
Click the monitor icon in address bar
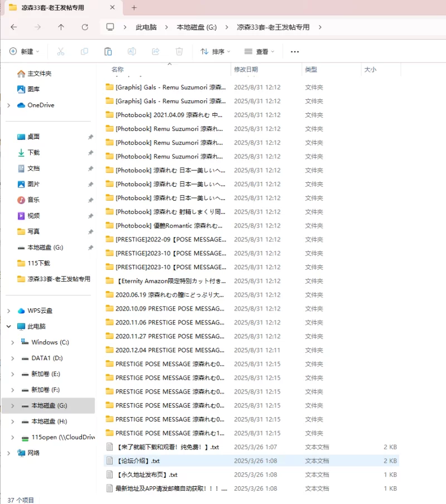coord(110,27)
